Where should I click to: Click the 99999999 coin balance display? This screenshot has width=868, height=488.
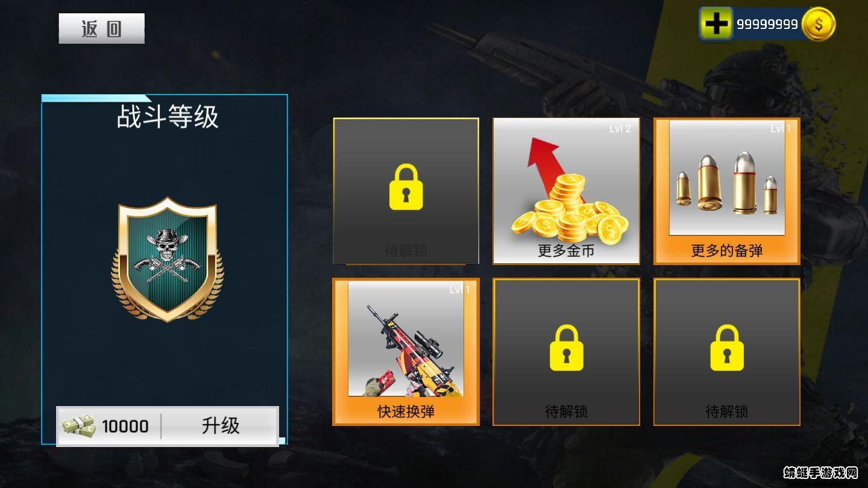point(767,24)
